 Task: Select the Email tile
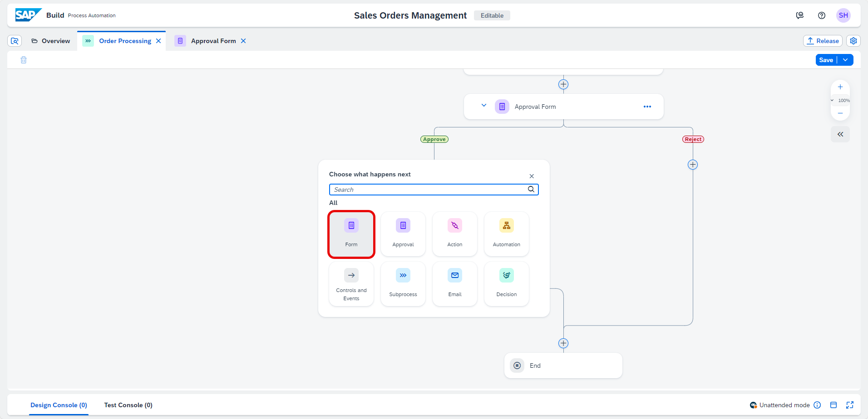click(x=455, y=284)
